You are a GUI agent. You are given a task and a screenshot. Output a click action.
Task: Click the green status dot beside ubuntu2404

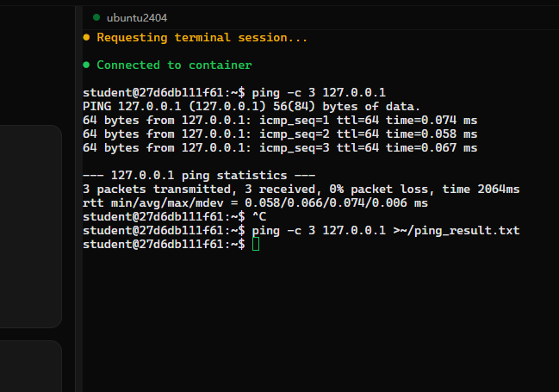click(96, 17)
